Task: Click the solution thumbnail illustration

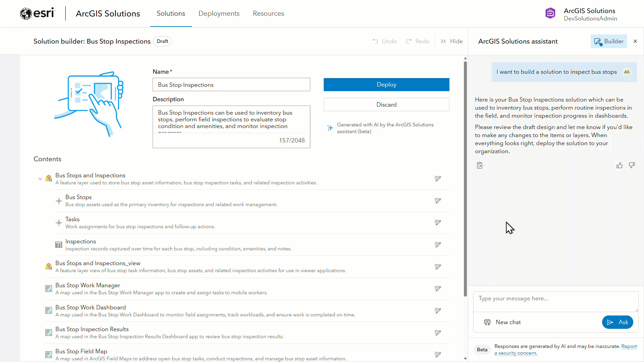Action: pyautogui.click(x=89, y=104)
